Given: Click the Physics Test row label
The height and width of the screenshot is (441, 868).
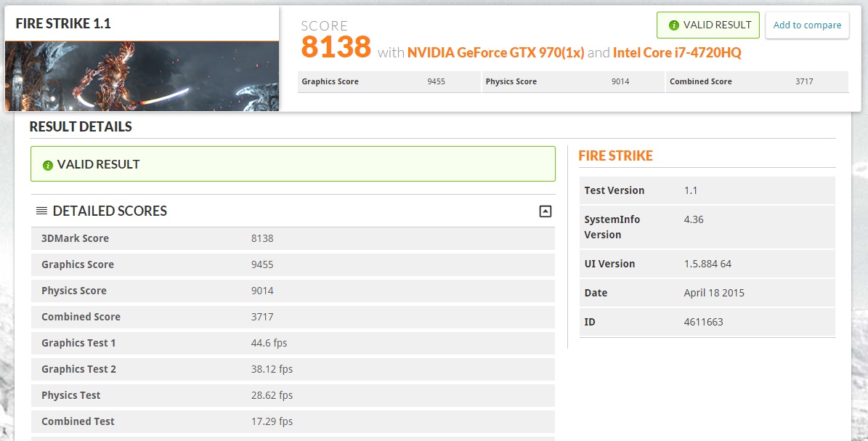Looking at the screenshot, I should coord(71,395).
